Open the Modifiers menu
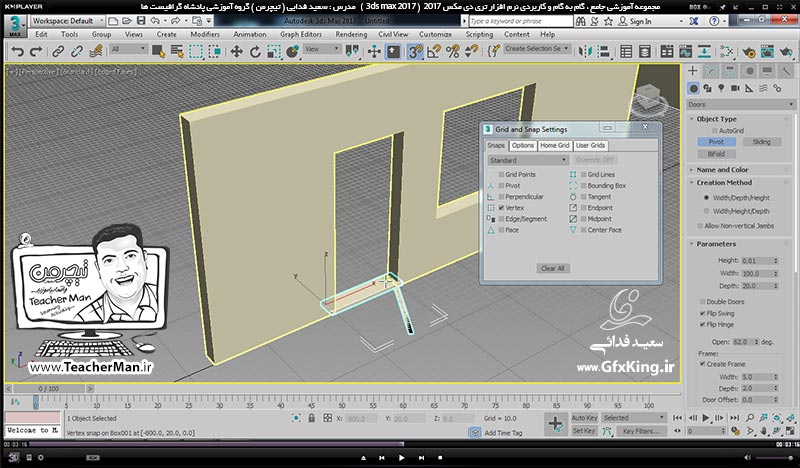This screenshot has width=800, height=468. click(x=205, y=34)
